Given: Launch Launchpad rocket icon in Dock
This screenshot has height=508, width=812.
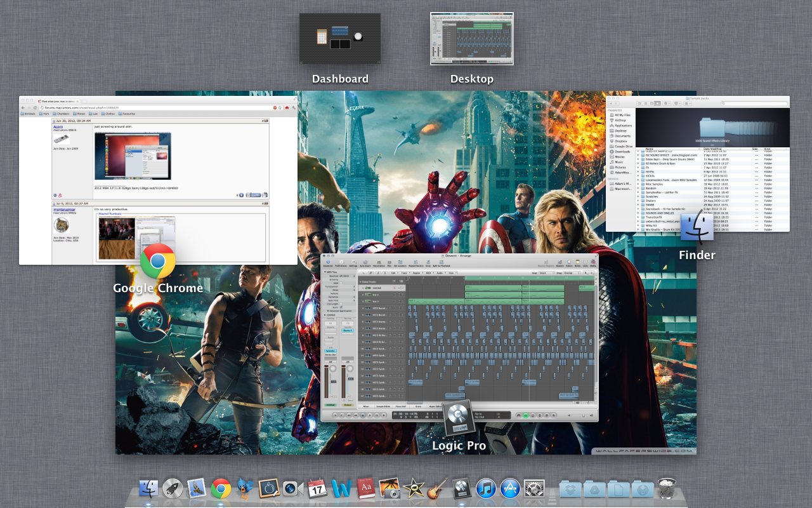Looking at the screenshot, I should (173, 488).
